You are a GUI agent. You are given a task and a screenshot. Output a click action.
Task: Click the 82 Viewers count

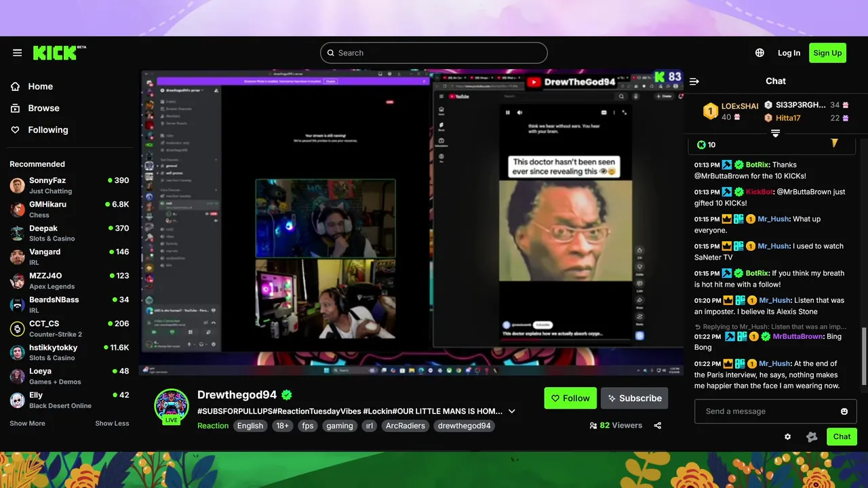(x=616, y=426)
